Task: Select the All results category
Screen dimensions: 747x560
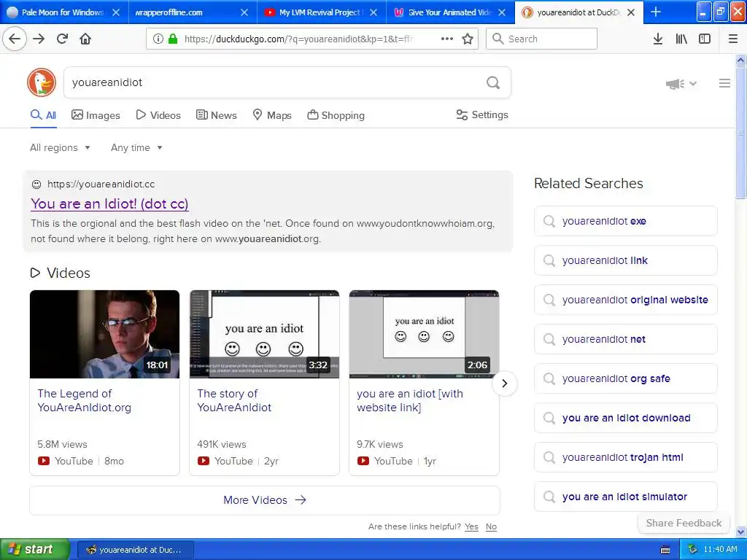Action: click(43, 115)
